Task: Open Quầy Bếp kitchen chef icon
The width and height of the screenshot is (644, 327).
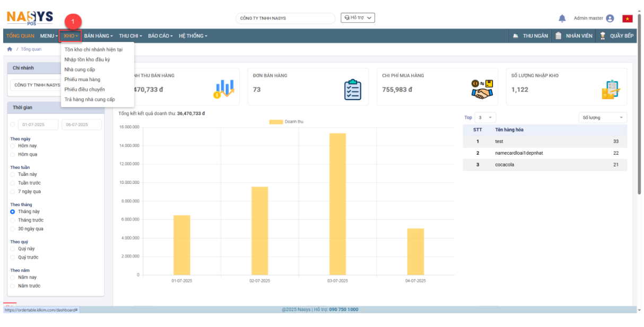Action: pos(603,36)
